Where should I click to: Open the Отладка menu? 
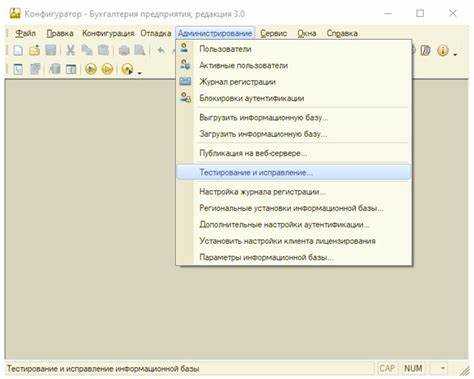coord(156,33)
